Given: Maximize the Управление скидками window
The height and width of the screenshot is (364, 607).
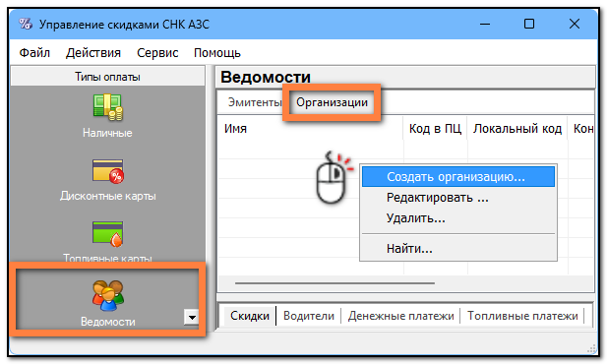Looking at the screenshot, I should pos(529,24).
